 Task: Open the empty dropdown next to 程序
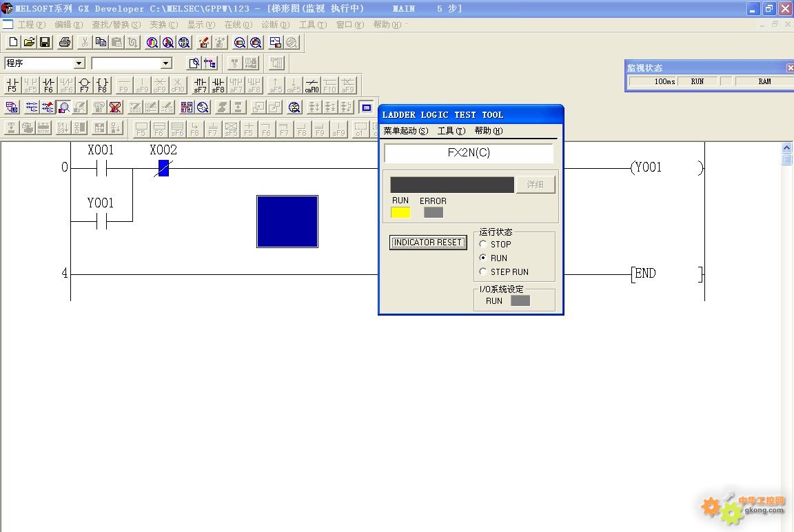(166, 63)
